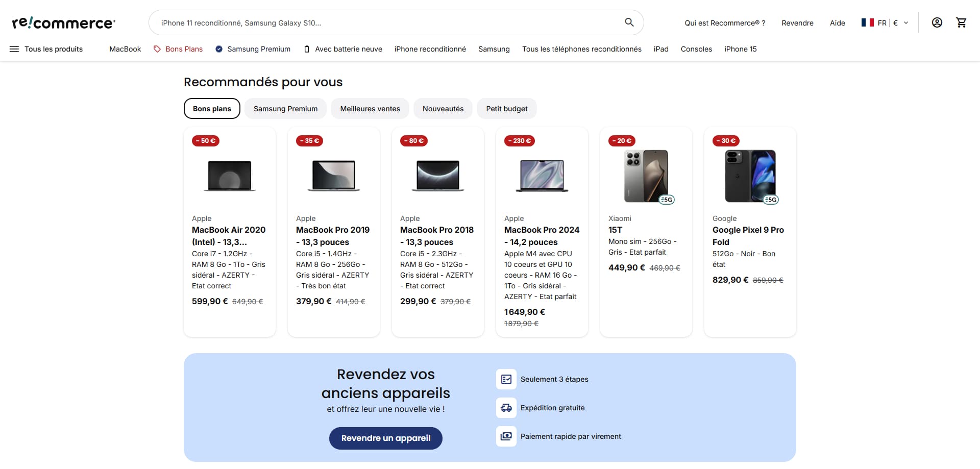980x469 pixels.
Task: Click the MacBook Pro 2019 - 13,3 pouces title
Action: [x=333, y=236]
